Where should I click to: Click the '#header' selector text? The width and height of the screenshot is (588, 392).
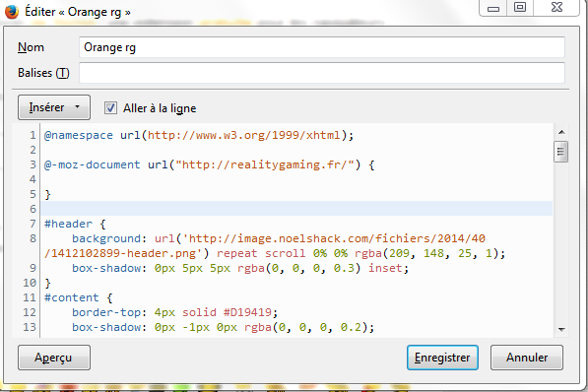point(68,224)
